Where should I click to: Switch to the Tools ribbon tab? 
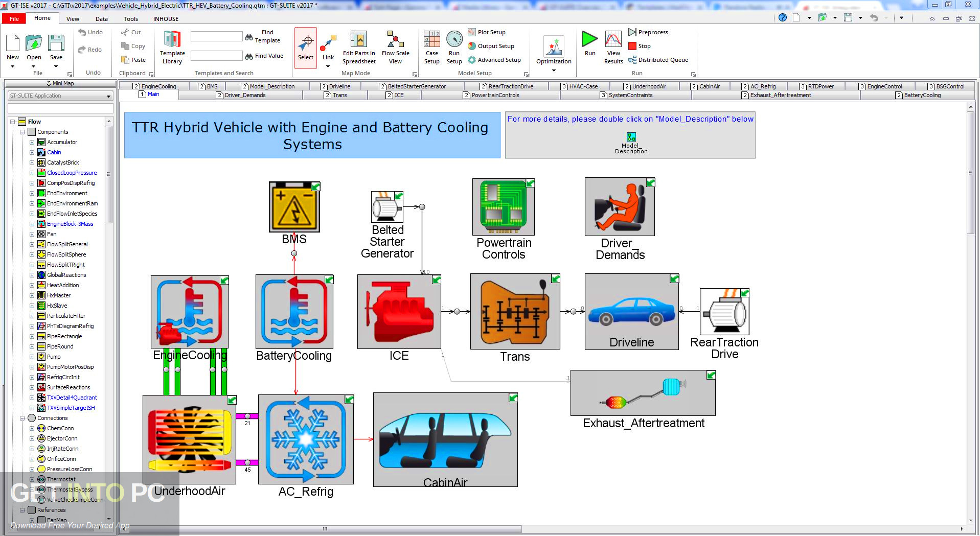(131, 19)
